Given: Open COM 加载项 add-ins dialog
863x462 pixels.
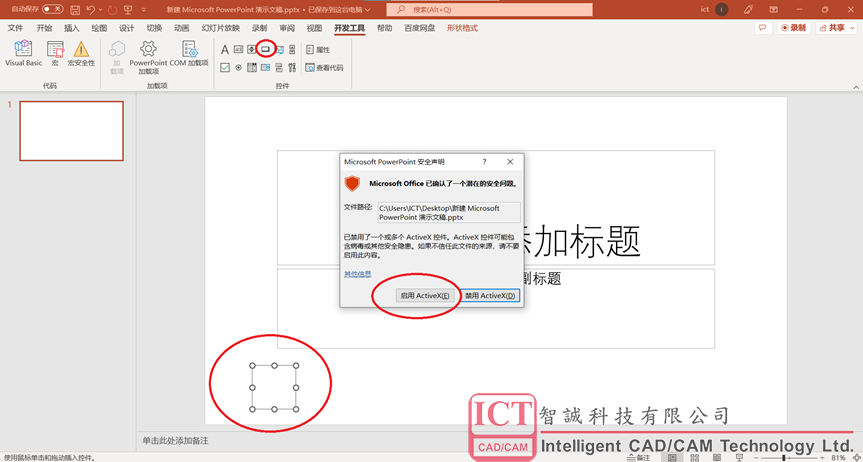Looking at the screenshot, I should pos(189,53).
